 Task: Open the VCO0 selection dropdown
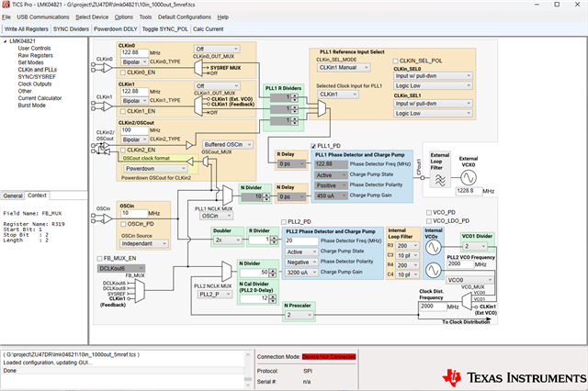click(470, 280)
